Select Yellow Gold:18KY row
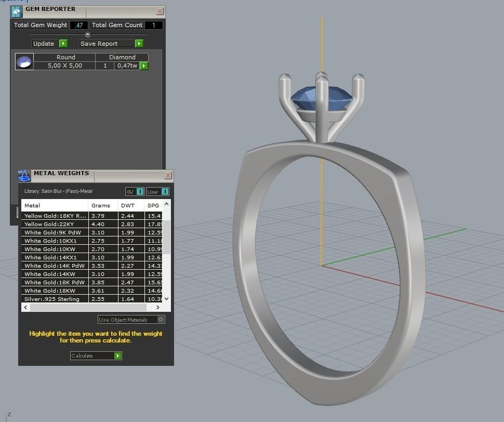Image resolution: width=504 pixels, height=422 pixels. 92,216
